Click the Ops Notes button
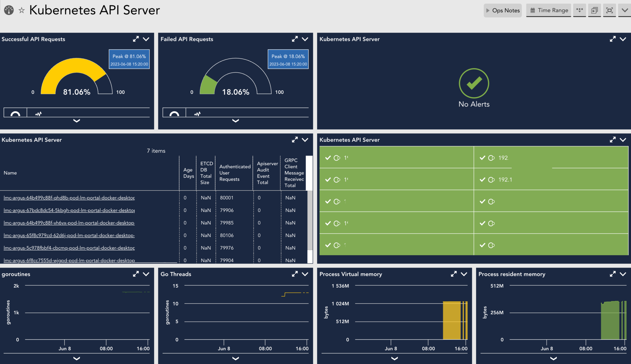The width and height of the screenshot is (631, 364). [503, 10]
